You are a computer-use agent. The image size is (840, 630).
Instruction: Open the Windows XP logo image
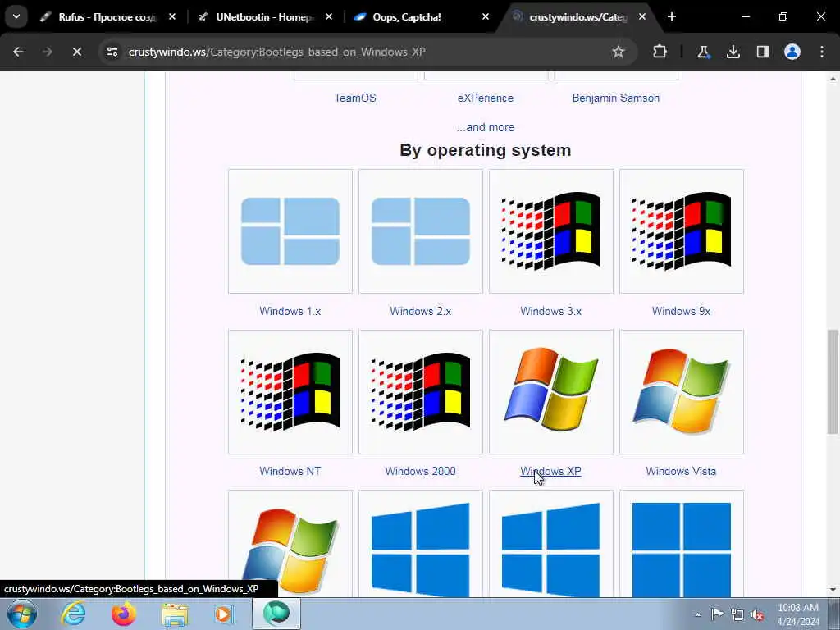550,391
